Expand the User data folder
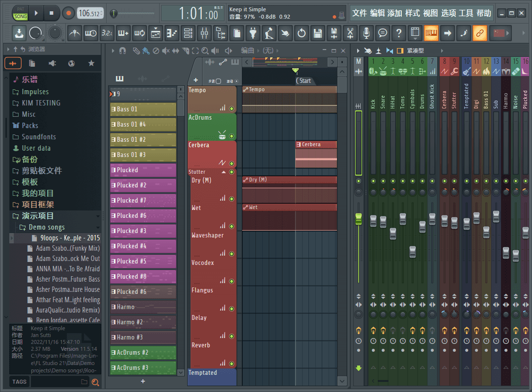The width and height of the screenshot is (532, 392). click(x=31, y=148)
